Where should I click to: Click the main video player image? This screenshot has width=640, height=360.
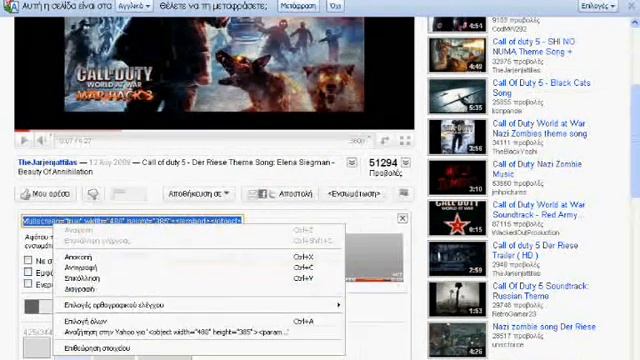point(214,73)
